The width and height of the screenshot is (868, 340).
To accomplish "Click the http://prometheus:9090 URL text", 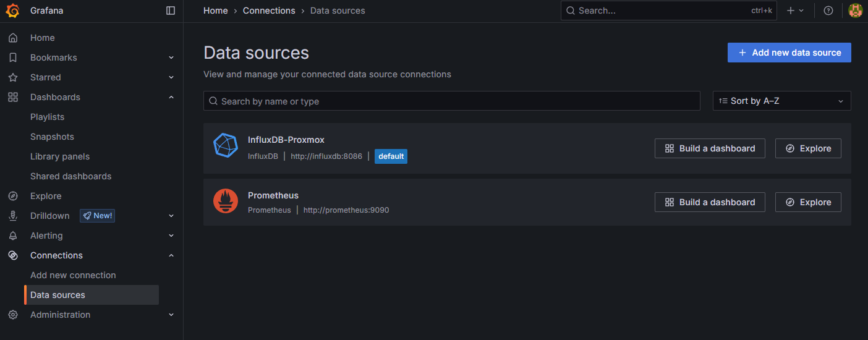I will point(346,210).
